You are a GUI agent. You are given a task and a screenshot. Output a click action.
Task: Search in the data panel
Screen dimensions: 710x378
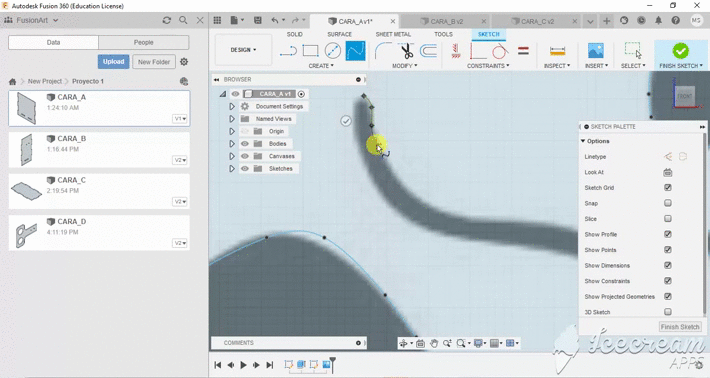[183, 20]
